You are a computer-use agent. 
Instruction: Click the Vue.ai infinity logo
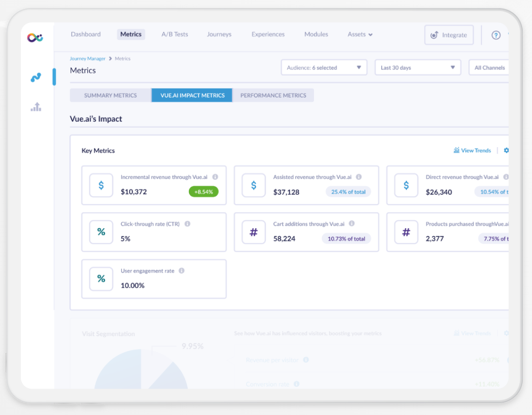point(35,37)
